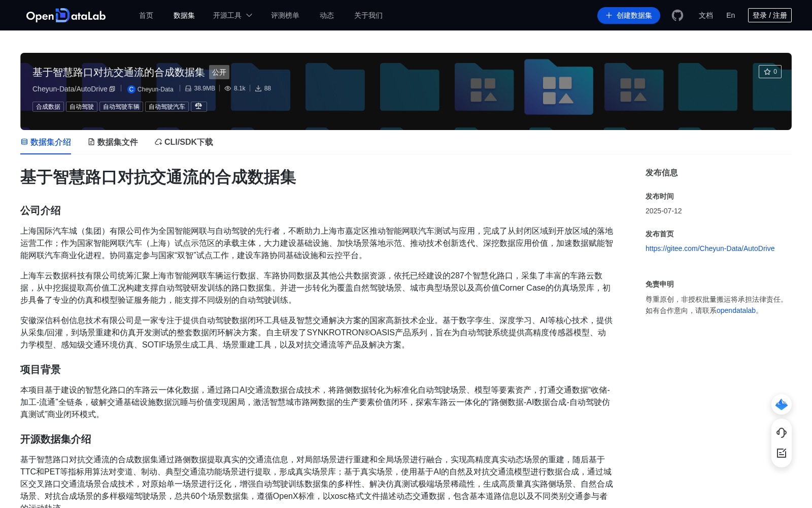Copy the Cheyun-Data/AutoDrive repository name
Viewport: 812px width, 508px height.
tap(112, 89)
